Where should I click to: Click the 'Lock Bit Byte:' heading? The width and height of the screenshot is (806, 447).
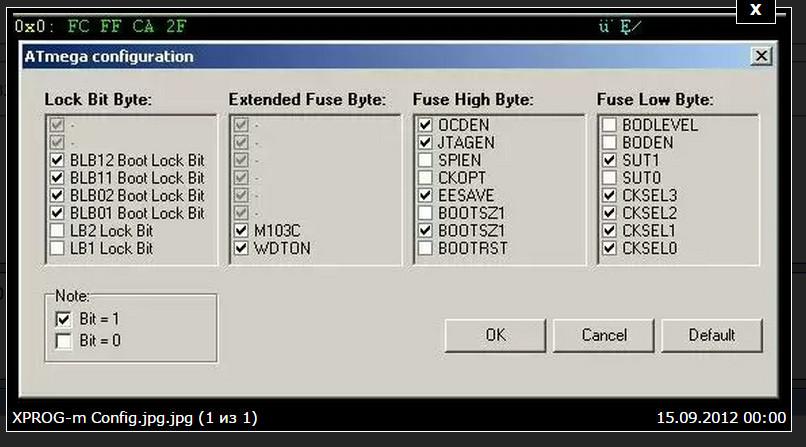tap(98, 99)
